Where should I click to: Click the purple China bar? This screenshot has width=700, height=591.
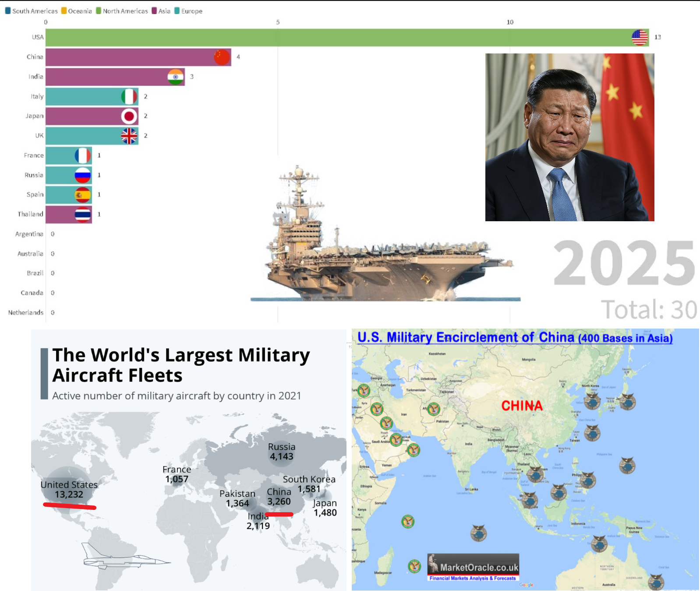(x=138, y=57)
